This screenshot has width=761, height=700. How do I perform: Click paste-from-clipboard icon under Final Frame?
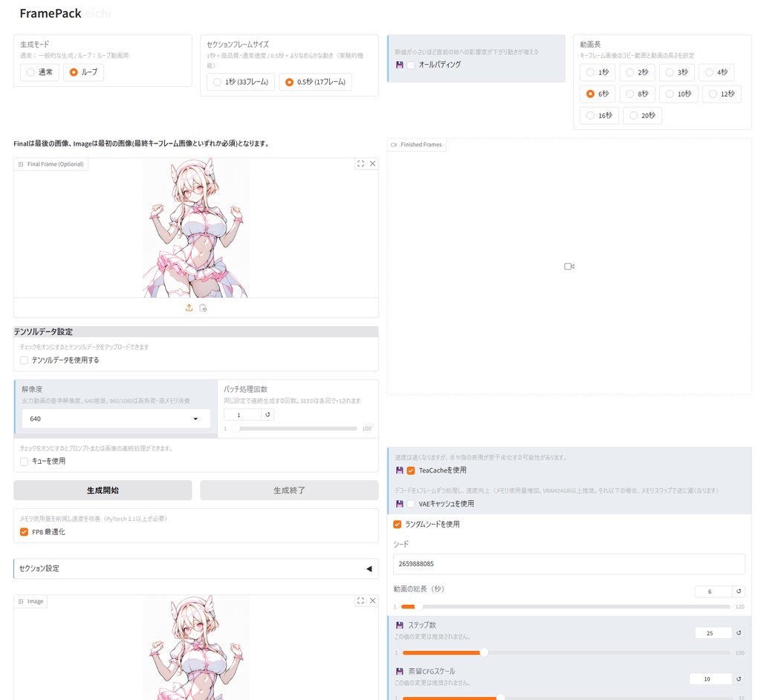click(x=203, y=308)
